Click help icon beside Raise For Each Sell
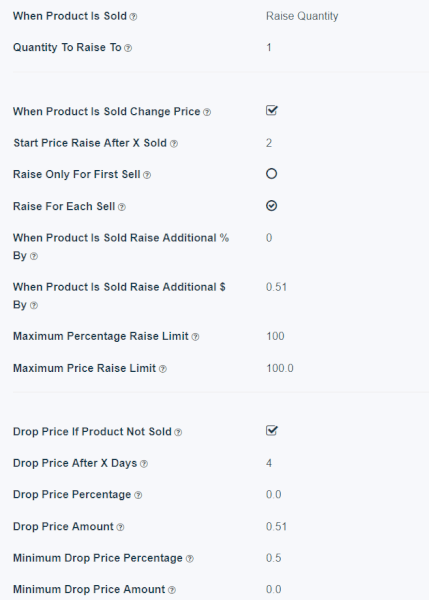429x600 pixels. pos(122,207)
